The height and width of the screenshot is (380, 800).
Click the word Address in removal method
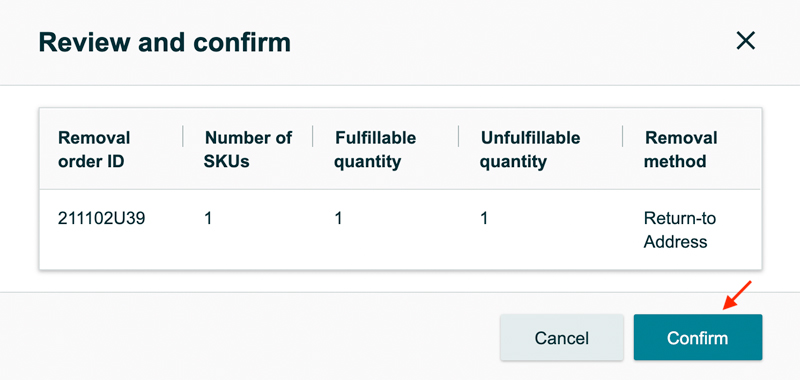pyautogui.click(x=676, y=241)
